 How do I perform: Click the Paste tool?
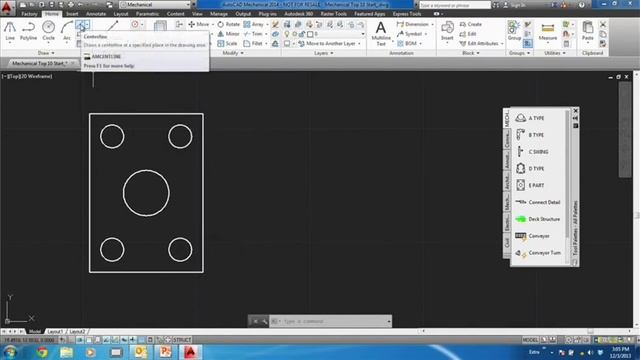[587, 32]
